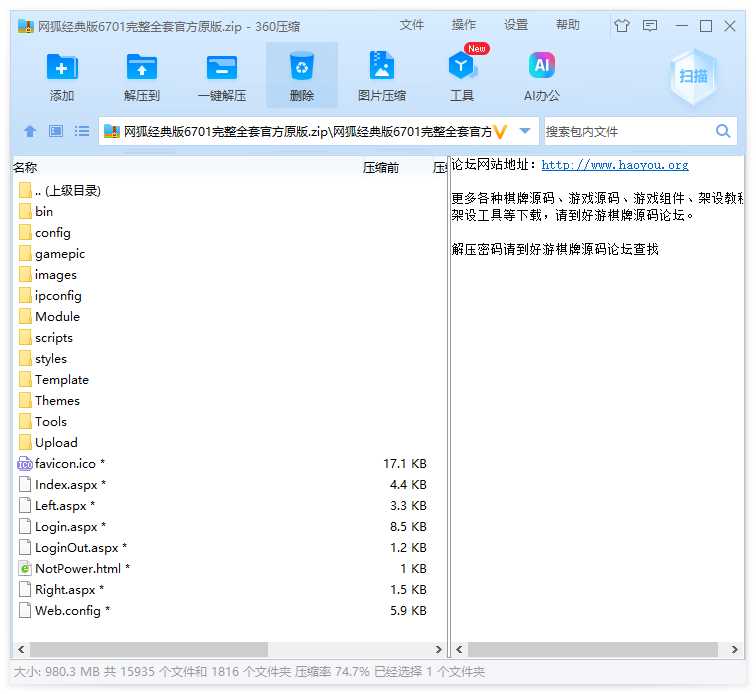Sort by 压缩前 column header
This screenshot has width=756, height=694.
pos(381,167)
